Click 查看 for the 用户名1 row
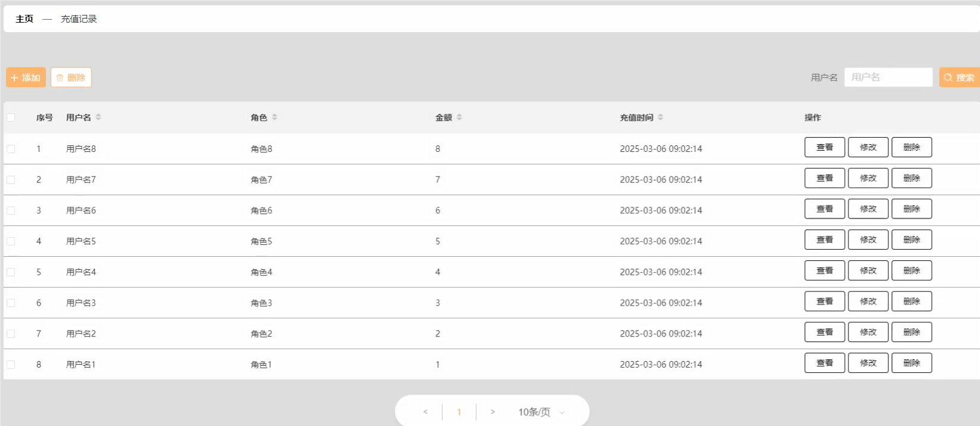This screenshot has width=980, height=426. (825, 363)
